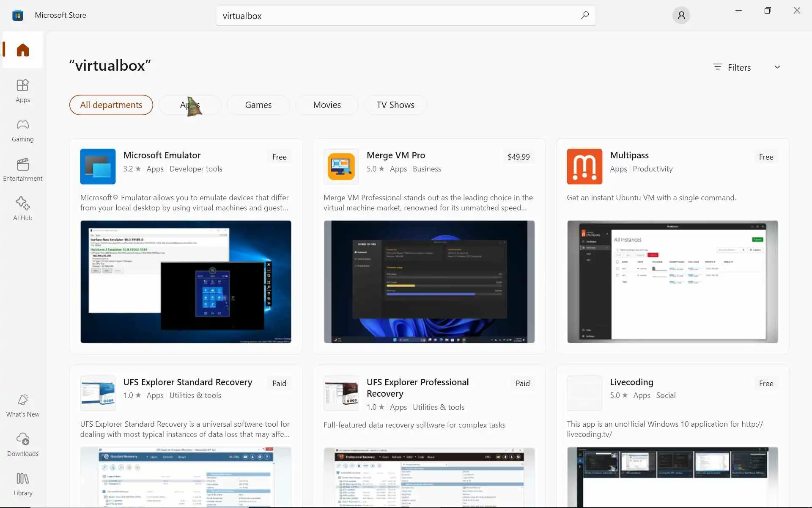The height and width of the screenshot is (508, 812).
Task: Click the chevron next to Filters
Action: tap(777, 67)
